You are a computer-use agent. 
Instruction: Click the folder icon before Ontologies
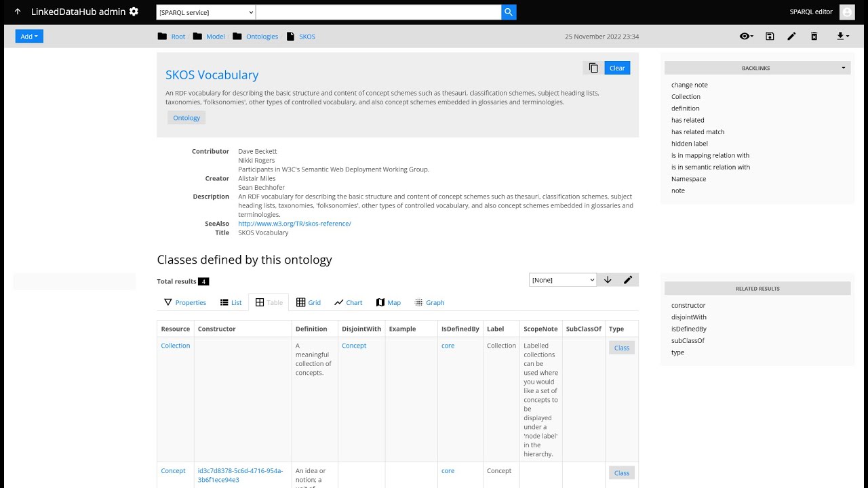click(237, 37)
